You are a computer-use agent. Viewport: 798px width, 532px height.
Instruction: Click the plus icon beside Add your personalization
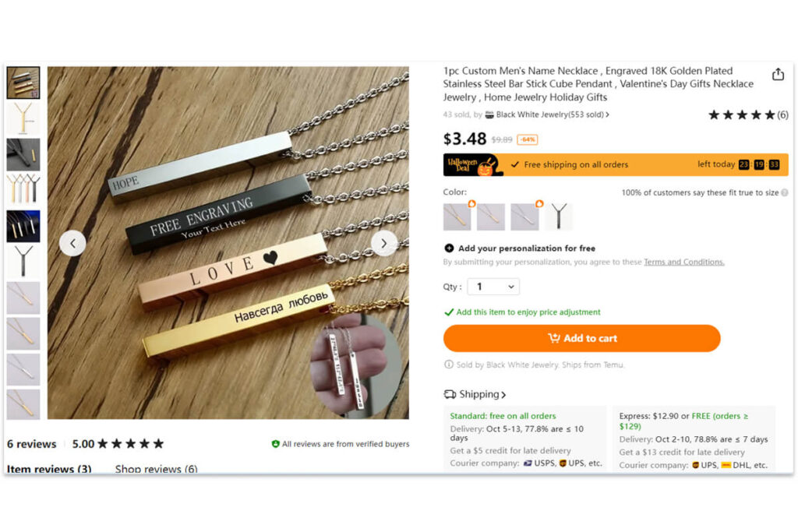[x=449, y=248]
